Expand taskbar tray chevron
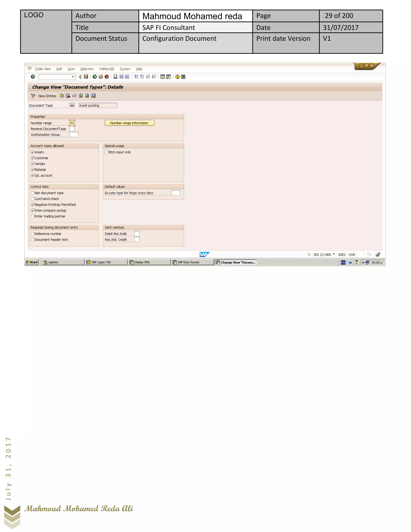The width and height of the screenshot is (411, 532). pyautogui.click(x=363, y=262)
